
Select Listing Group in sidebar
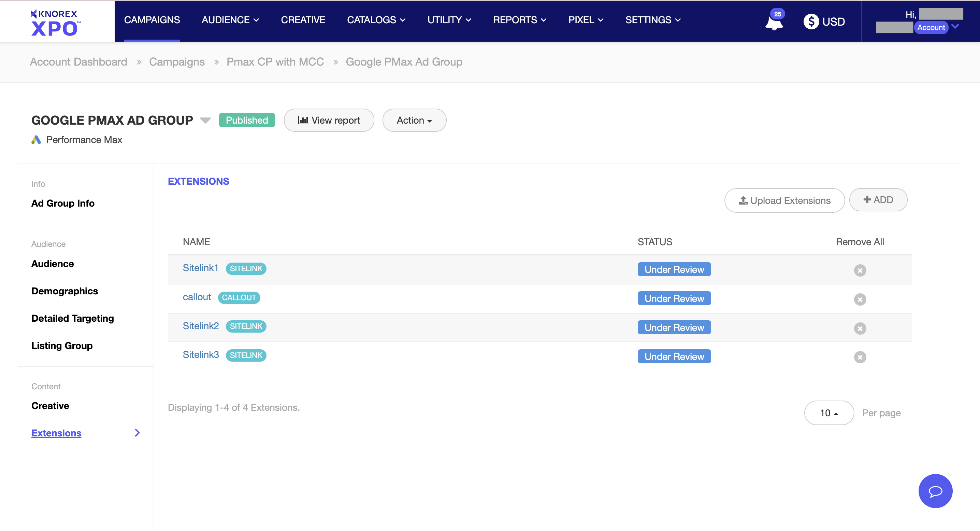click(x=62, y=346)
